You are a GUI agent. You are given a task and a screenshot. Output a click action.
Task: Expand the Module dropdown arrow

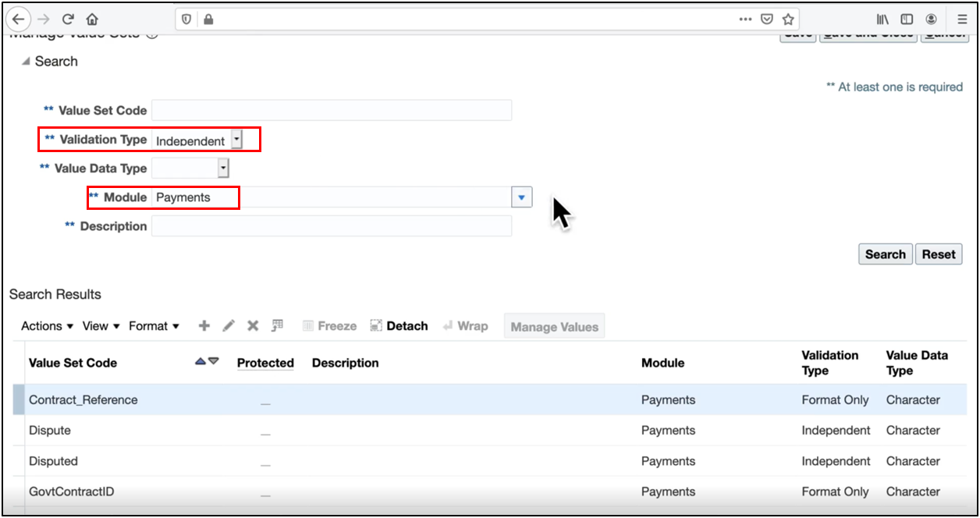coord(522,197)
